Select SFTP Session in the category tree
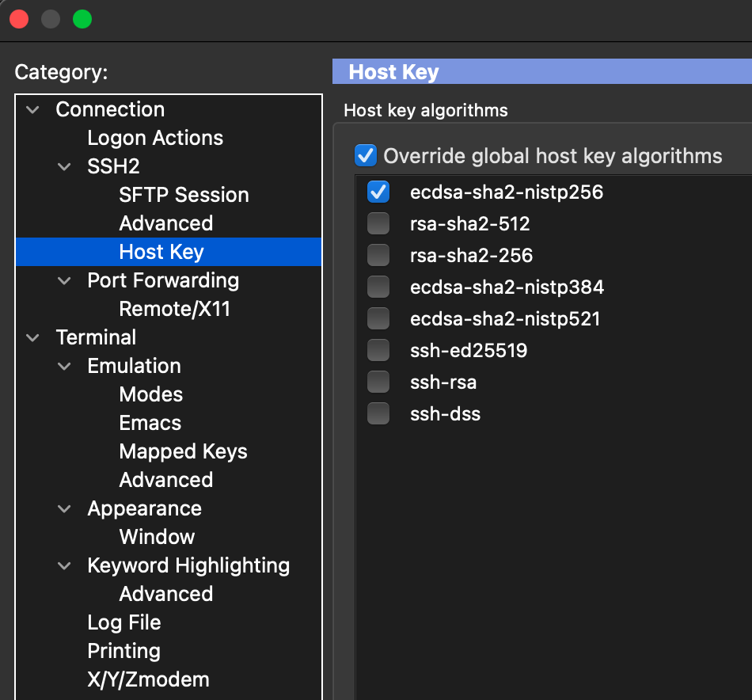This screenshot has width=752, height=700. (184, 195)
